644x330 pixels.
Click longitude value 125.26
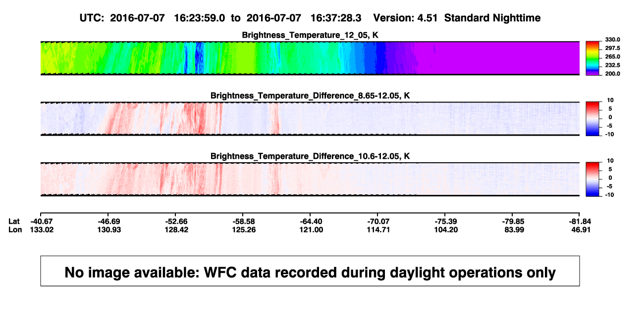[x=244, y=230]
